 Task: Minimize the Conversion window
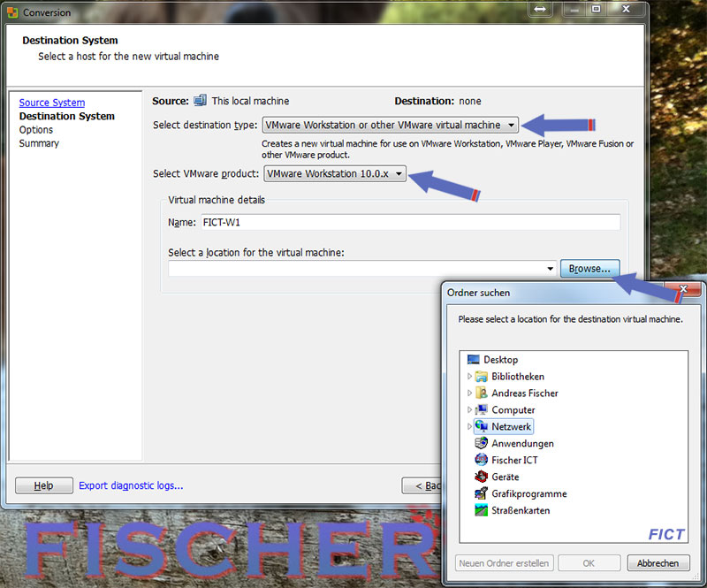[x=574, y=9]
